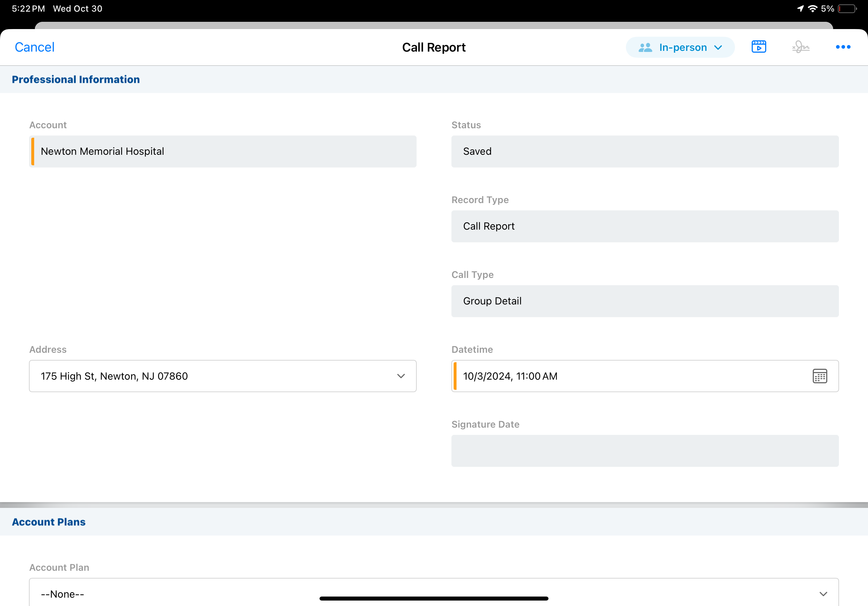This screenshot has width=868, height=606.
Task: Tap the location arrow status icon
Action: click(800, 9)
